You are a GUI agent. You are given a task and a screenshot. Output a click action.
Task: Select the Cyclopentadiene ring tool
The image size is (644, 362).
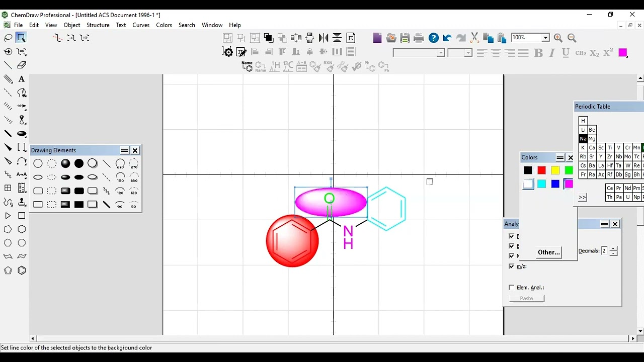(8, 270)
